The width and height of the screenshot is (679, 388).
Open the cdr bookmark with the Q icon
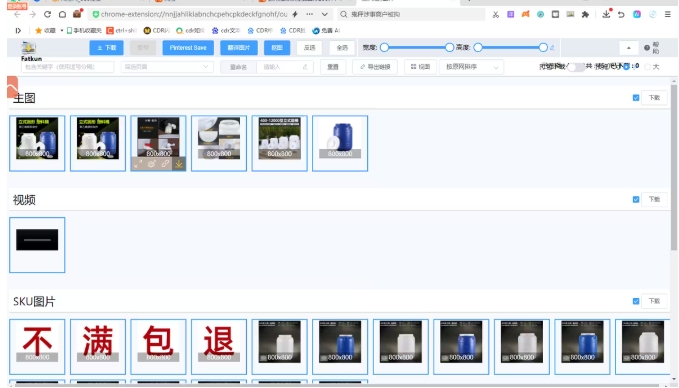click(190, 30)
